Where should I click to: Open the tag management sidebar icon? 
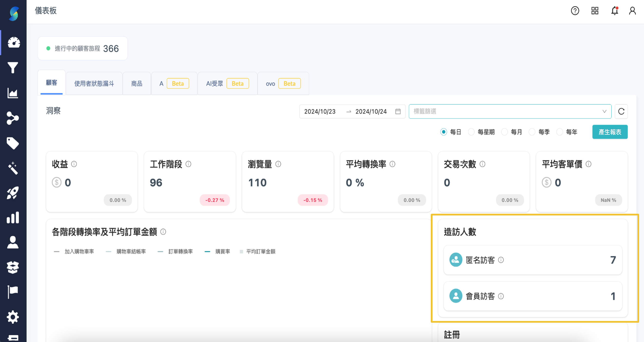click(x=13, y=143)
